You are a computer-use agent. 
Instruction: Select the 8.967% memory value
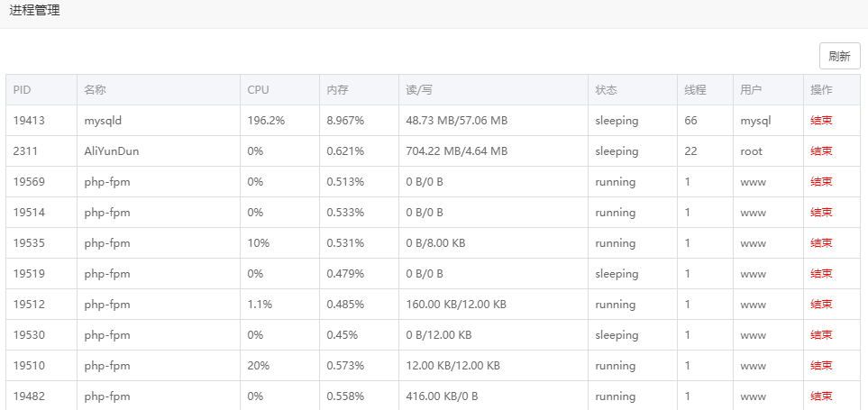pos(345,121)
